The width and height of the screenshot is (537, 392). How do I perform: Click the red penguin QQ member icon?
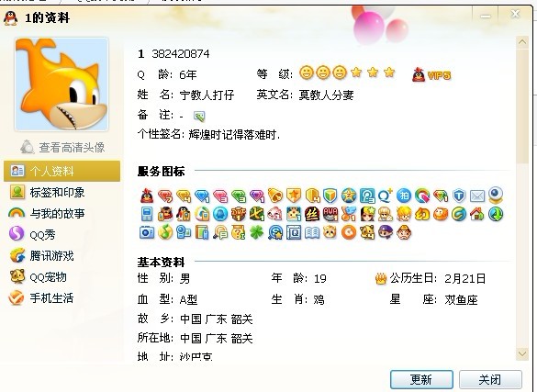pos(147,196)
